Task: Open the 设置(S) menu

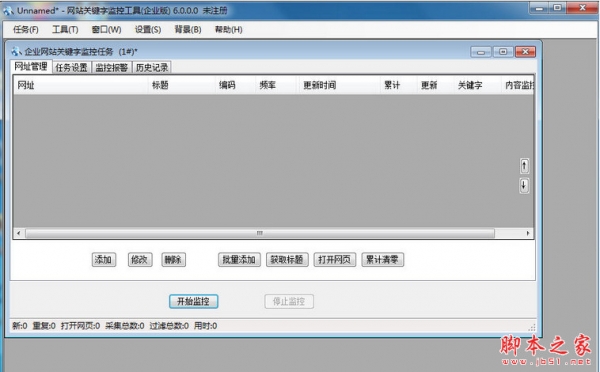Action: coord(148,29)
